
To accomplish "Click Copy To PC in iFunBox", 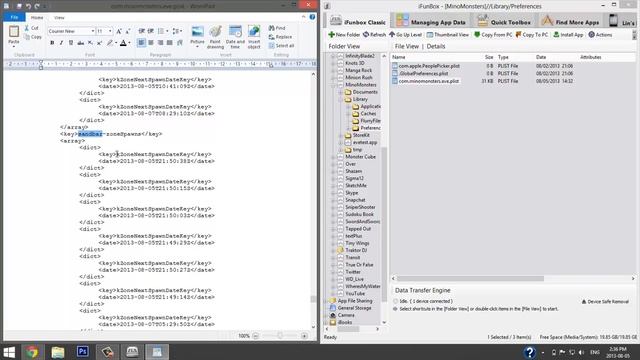I will pos(532,35).
